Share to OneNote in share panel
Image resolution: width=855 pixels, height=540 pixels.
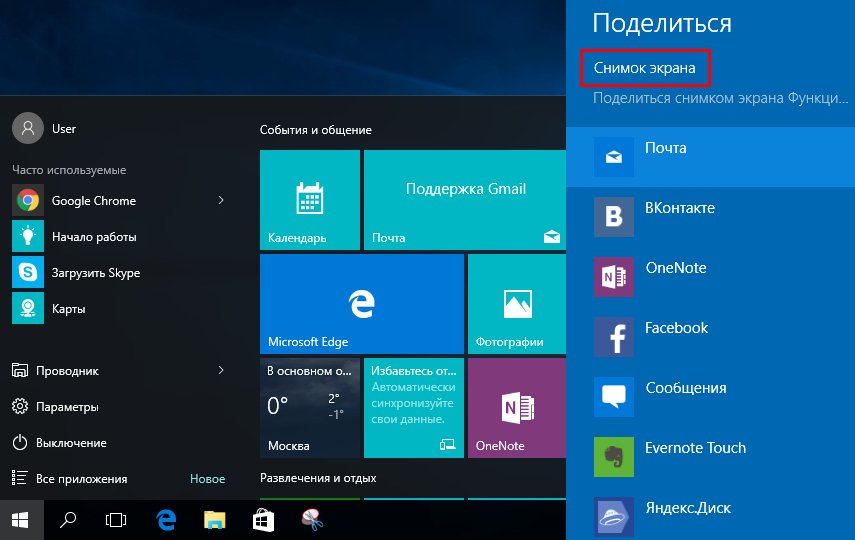(x=711, y=277)
